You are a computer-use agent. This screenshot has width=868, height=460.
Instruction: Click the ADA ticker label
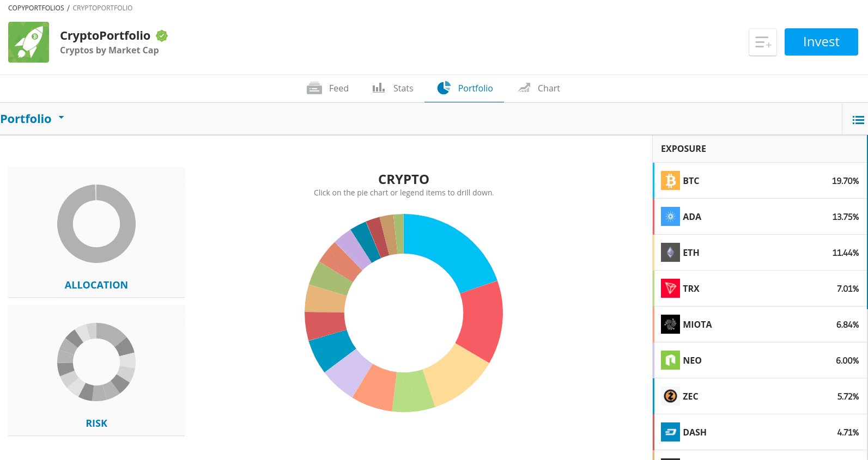click(692, 217)
